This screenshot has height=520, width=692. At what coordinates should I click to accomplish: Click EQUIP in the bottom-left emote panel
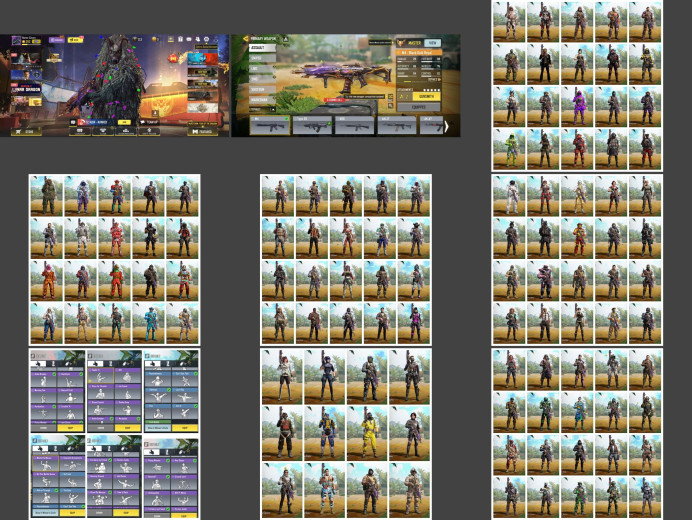coord(72,513)
